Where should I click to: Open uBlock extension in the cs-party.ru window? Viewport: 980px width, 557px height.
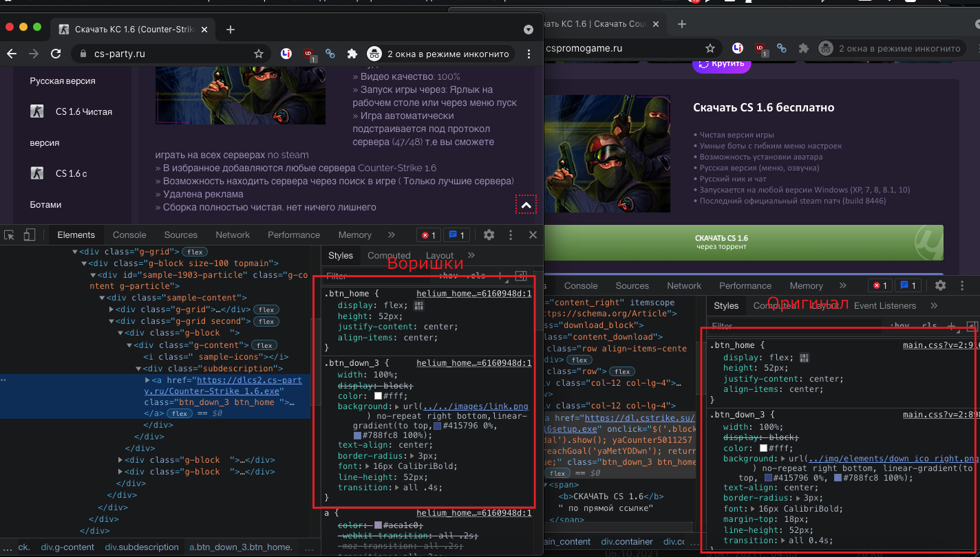tap(309, 54)
